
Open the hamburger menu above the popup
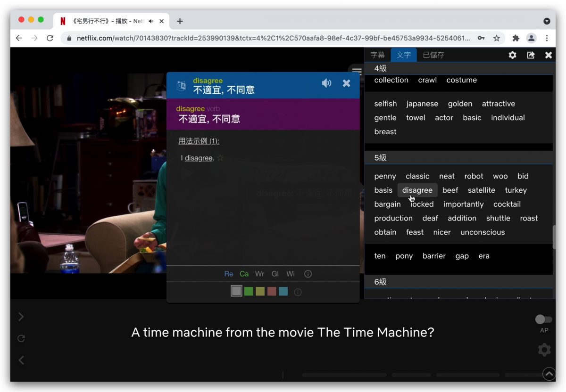pos(357,72)
